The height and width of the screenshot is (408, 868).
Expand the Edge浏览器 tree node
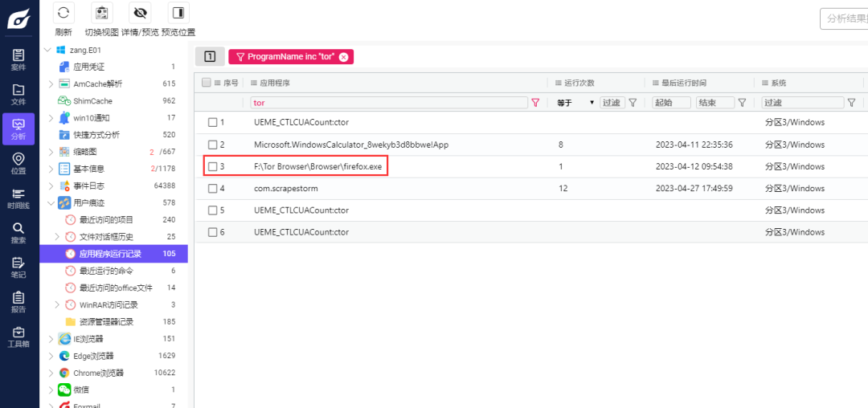point(51,356)
